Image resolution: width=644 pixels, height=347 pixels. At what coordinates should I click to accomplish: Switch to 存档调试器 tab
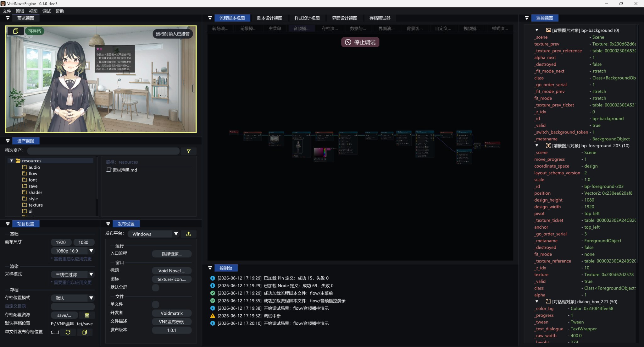380,18
